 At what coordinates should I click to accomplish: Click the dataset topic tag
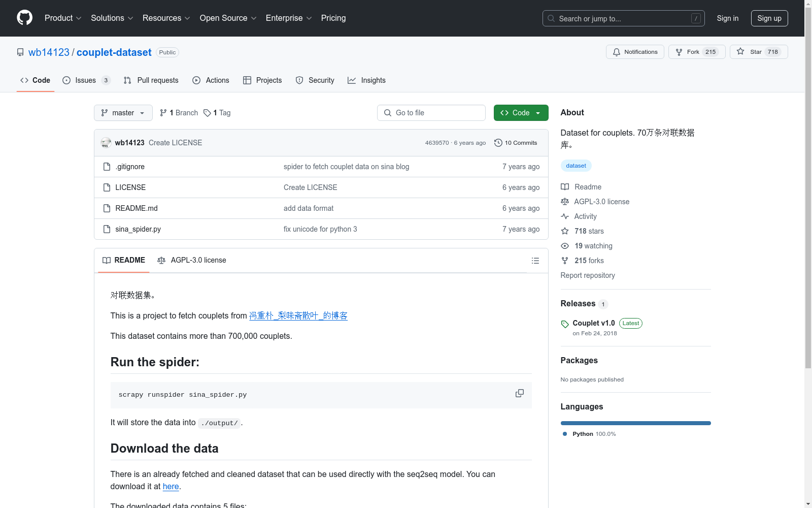click(x=576, y=166)
